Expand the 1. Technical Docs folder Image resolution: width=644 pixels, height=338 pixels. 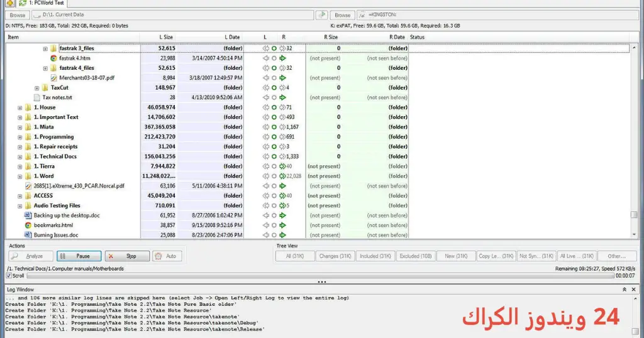click(19, 157)
